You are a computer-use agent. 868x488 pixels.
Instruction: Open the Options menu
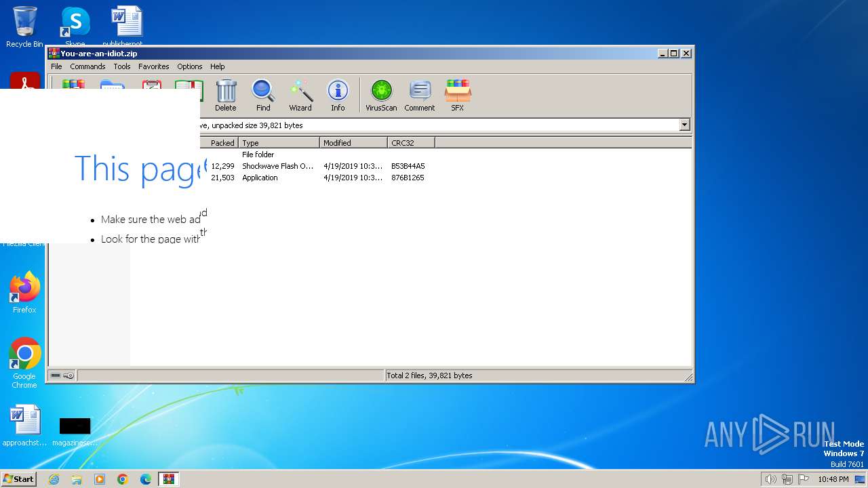(x=190, y=66)
